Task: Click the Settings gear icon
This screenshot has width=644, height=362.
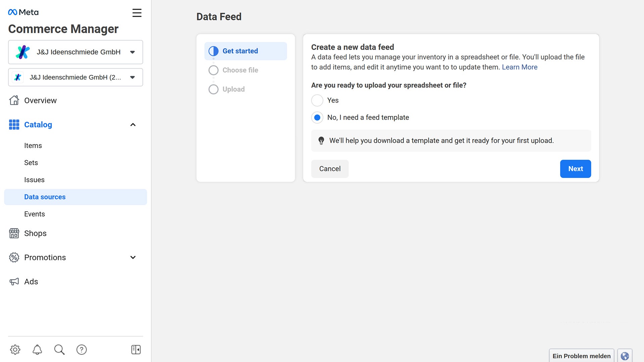Action: point(15,349)
